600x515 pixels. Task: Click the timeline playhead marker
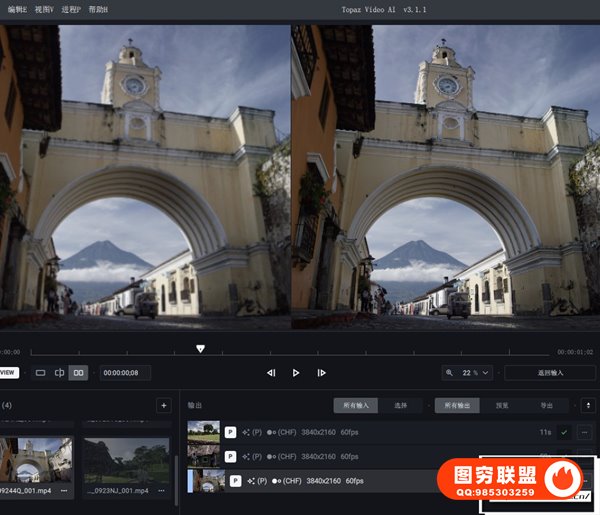click(x=200, y=349)
